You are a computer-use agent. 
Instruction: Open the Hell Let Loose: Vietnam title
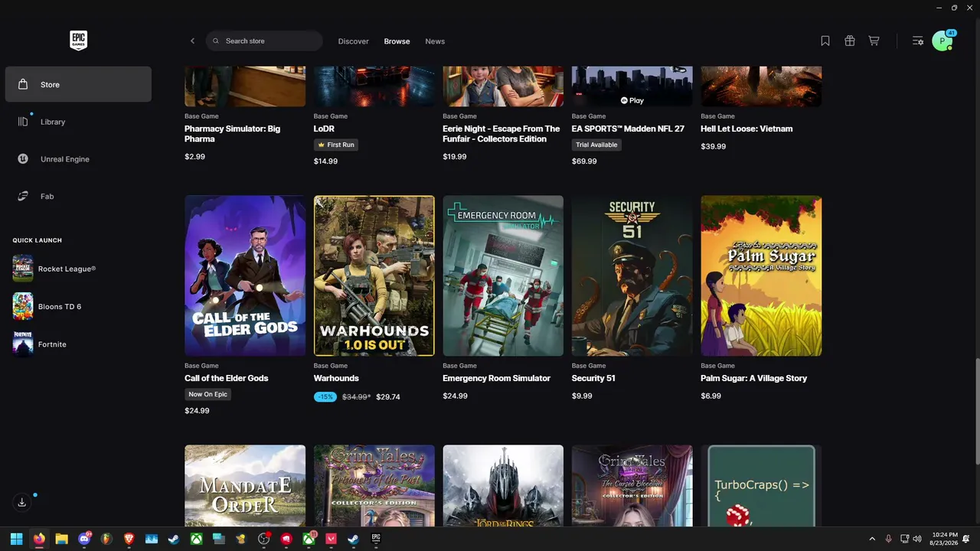pos(746,129)
